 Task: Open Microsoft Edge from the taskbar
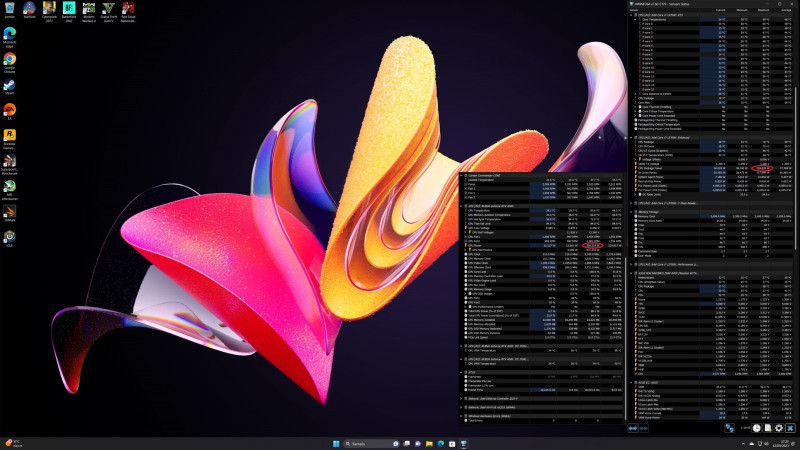[441, 444]
